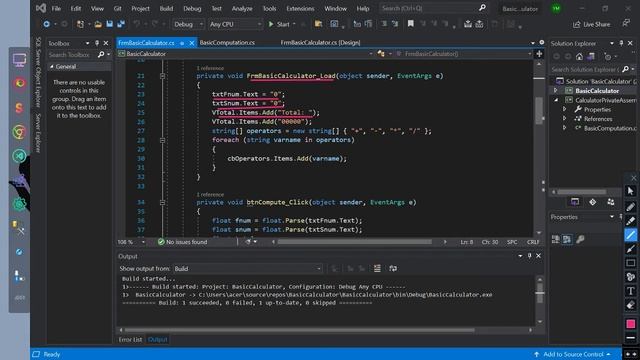Click the line thickness selector below the swatch
The width and height of the screenshot is (640, 360).
631,338
